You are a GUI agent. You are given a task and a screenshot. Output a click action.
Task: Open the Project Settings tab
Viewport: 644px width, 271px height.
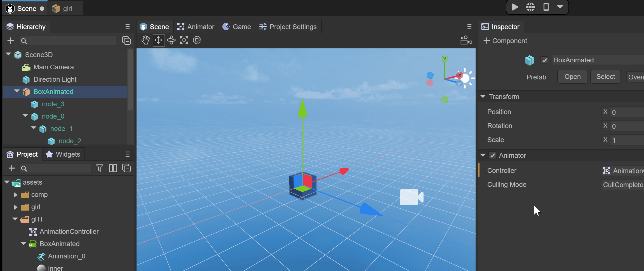pyautogui.click(x=288, y=27)
